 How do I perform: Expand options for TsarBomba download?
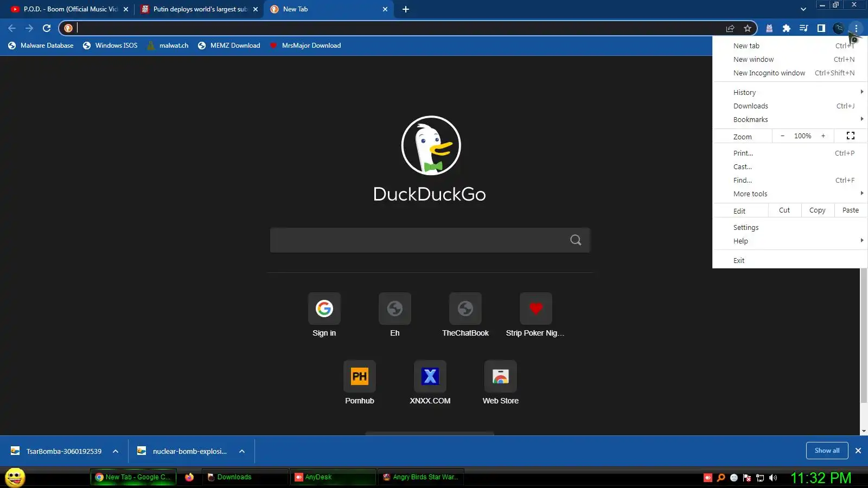coord(116,451)
